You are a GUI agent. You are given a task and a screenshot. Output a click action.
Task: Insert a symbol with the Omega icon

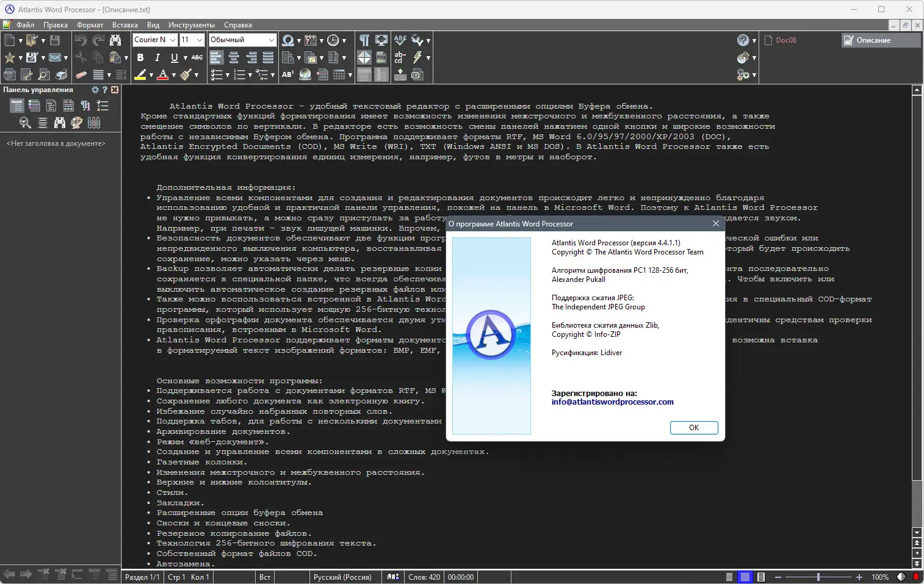tap(287, 40)
